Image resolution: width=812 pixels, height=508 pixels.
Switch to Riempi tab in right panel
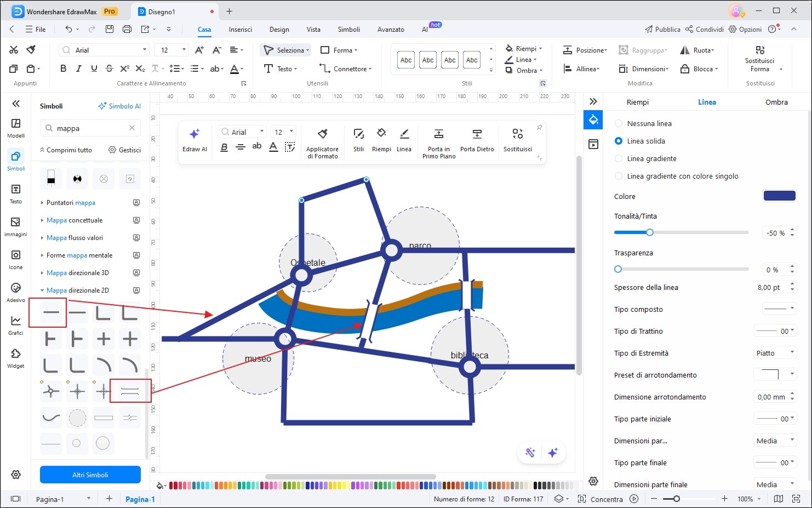(638, 102)
